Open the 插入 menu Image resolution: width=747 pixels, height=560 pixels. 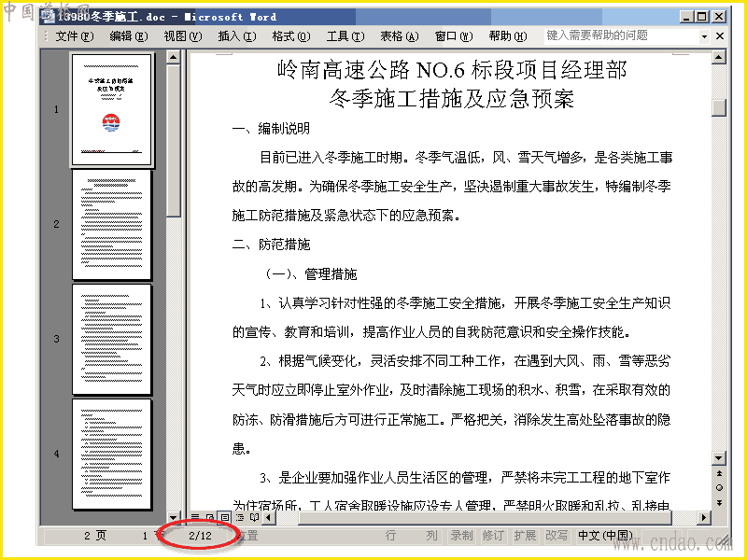pyautogui.click(x=237, y=36)
